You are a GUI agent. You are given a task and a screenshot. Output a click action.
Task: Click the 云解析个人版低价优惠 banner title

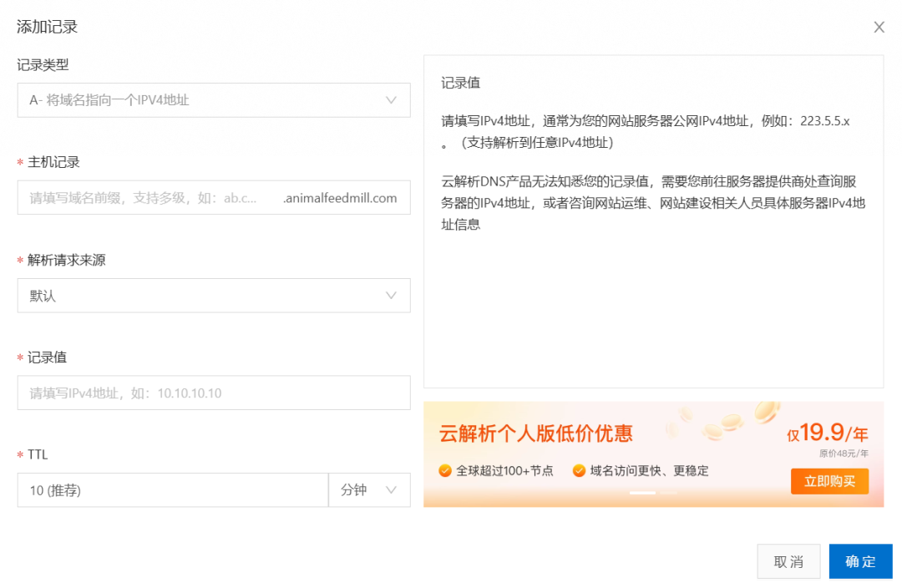point(535,433)
